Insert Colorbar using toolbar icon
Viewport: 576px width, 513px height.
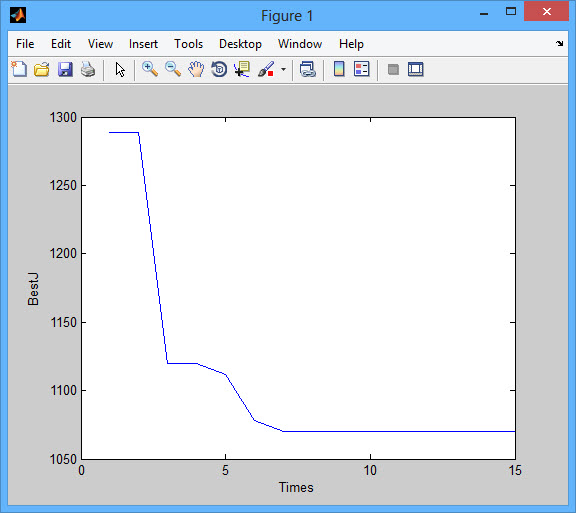pyautogui.click(x=339, y=69)
